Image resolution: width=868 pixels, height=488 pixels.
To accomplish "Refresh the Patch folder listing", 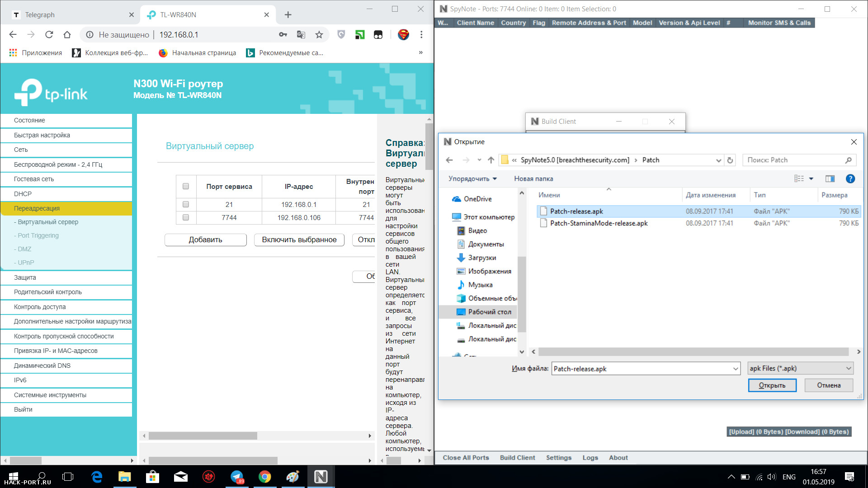I will (x=730, y=160).
